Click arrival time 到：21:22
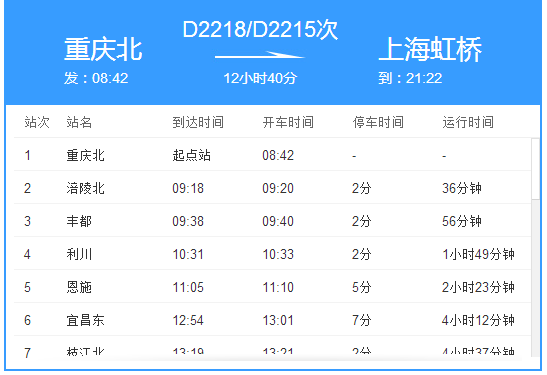 pos(410,78)
